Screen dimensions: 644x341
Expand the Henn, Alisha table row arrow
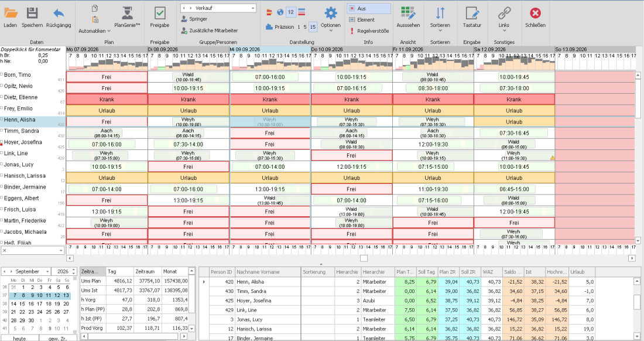pyautogui.click(x=204, y=282)
